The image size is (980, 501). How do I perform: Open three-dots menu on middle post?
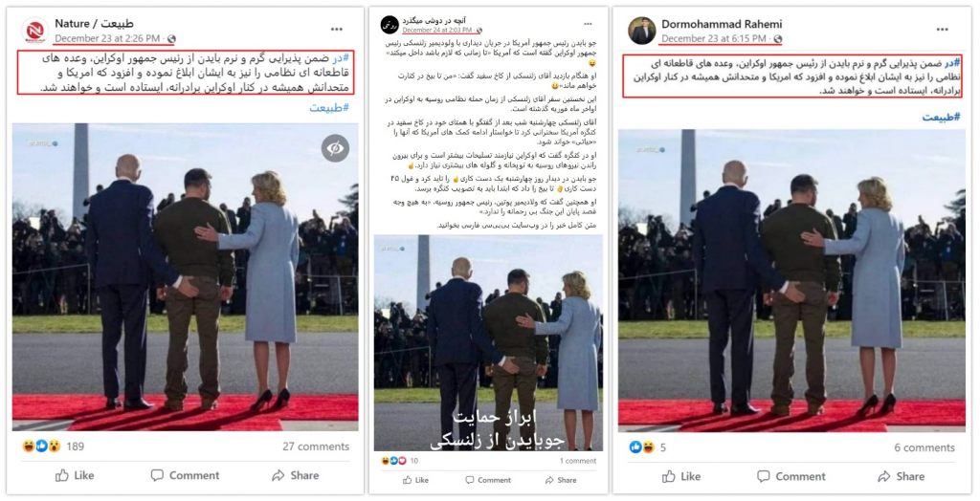[589, 24]
